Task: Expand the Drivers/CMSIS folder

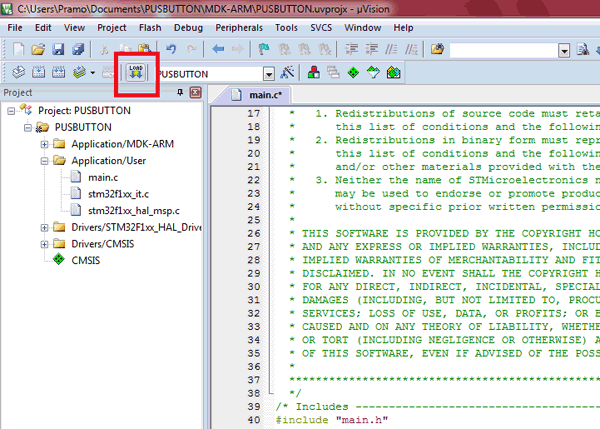Action: (45, 243)
